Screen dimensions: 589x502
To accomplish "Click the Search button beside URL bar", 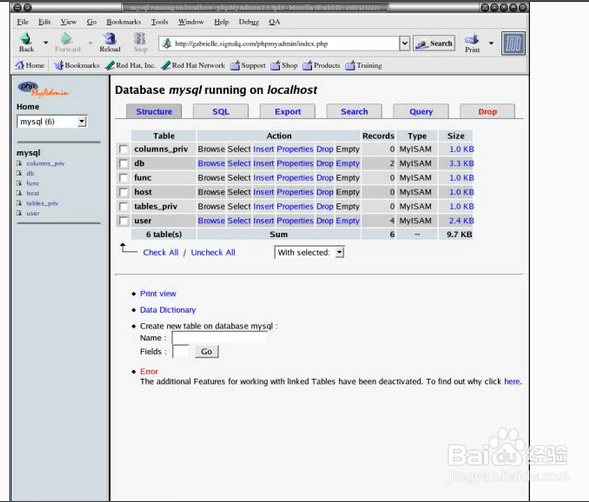I will [x=434, y=44].
